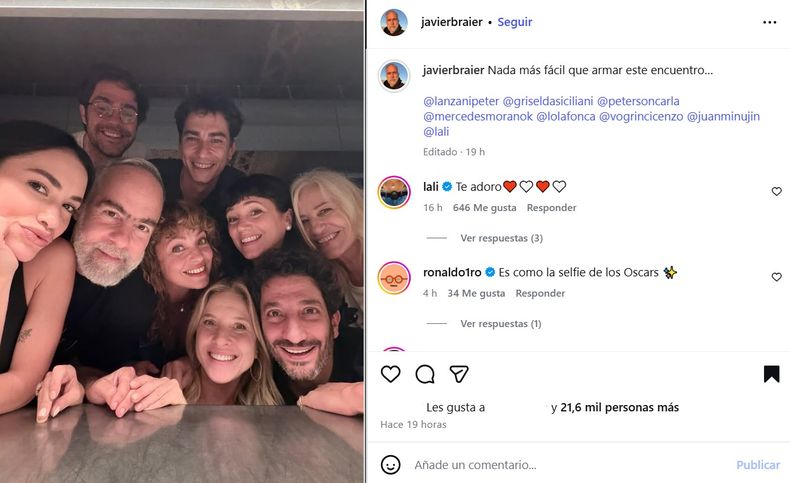Open the three-dot more options menu
The image size is (790, 483).
click(x=769, y=22)
